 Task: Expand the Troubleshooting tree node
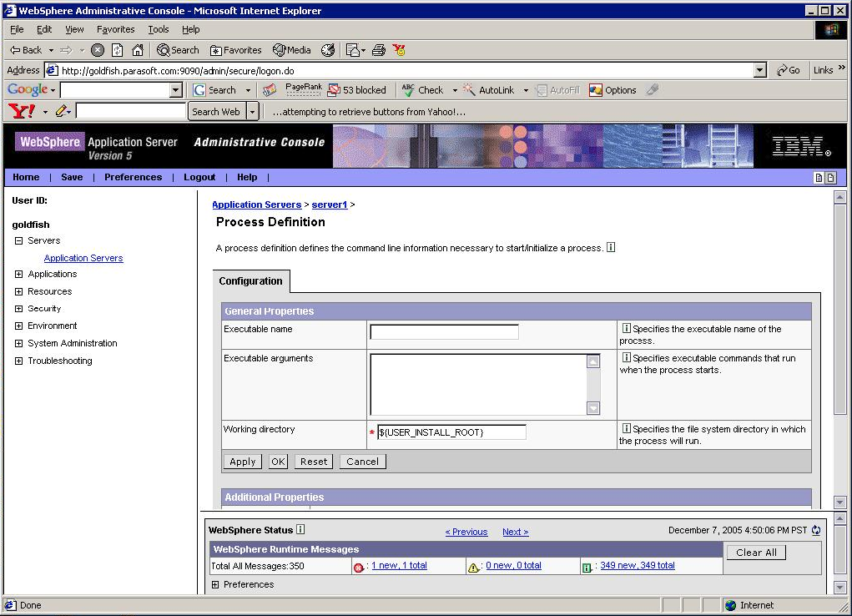coord(18,361)
